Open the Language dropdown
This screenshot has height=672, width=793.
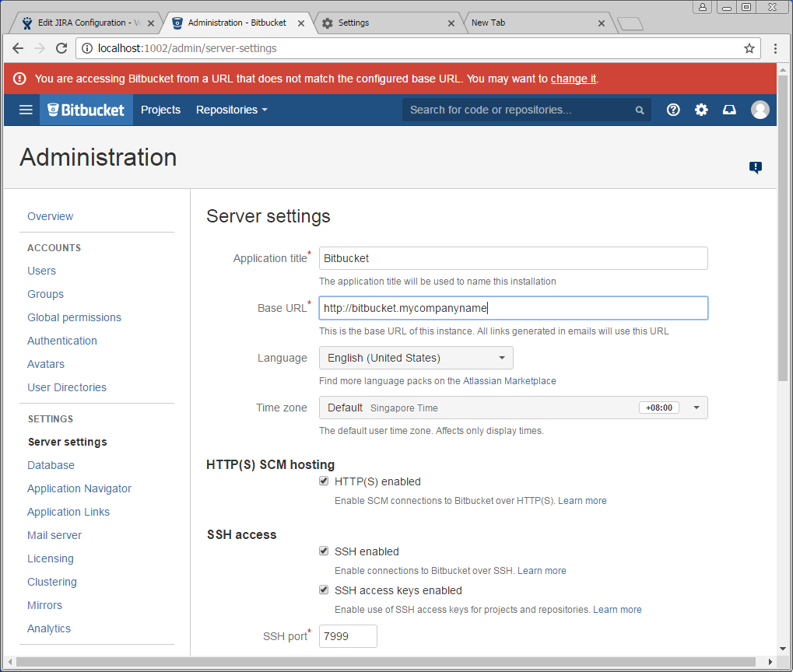[416, 358]
